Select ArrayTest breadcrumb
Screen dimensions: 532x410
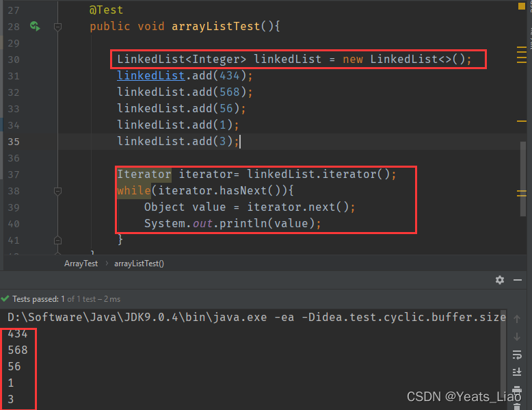tap(81, 264)
